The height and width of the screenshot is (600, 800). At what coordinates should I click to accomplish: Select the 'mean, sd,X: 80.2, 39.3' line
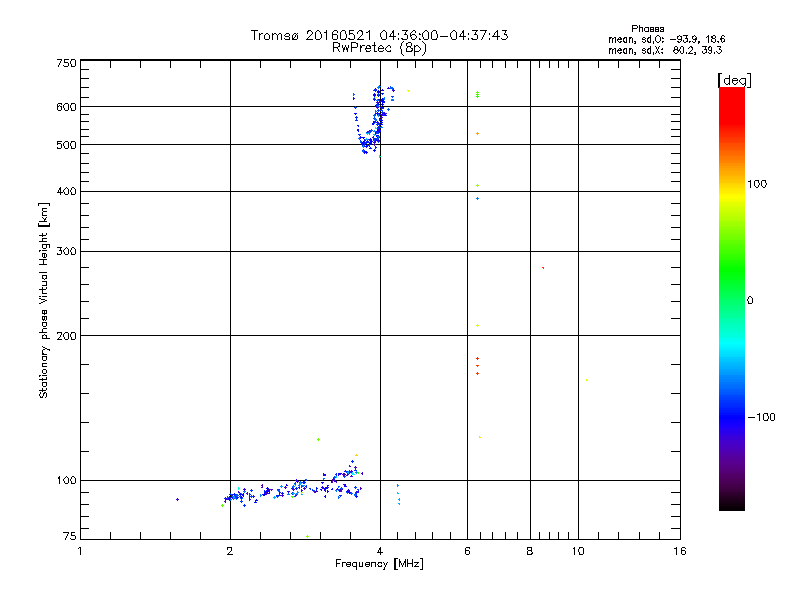click(665, 50)
